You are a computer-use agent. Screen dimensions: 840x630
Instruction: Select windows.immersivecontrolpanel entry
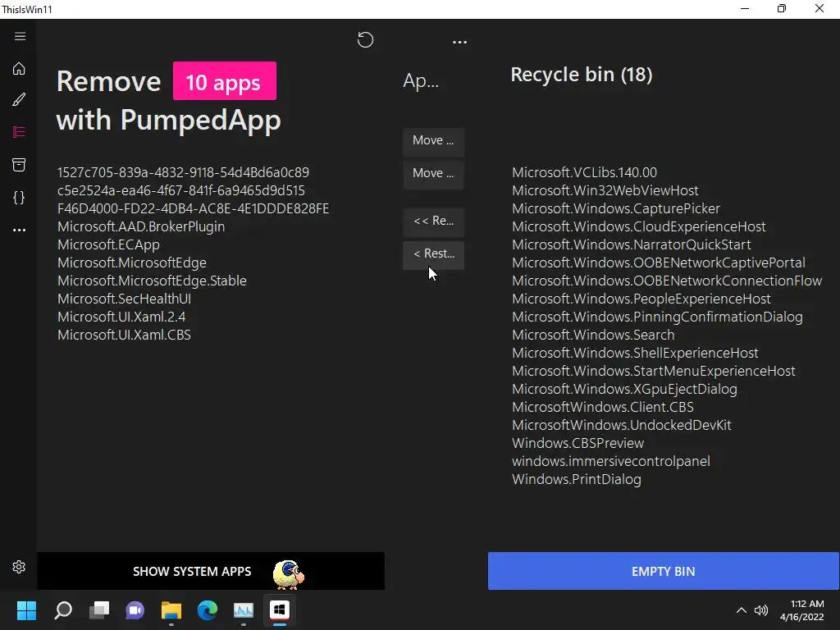(x=610, y=461)
